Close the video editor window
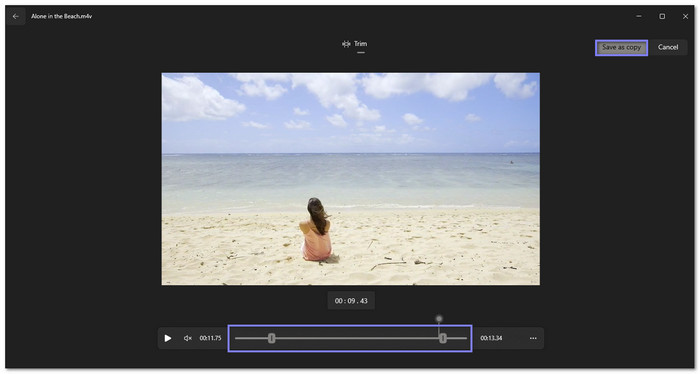Image resolution: width=700 pixels, height=374 pixels. pyautogui.click(x=685, y=17)
